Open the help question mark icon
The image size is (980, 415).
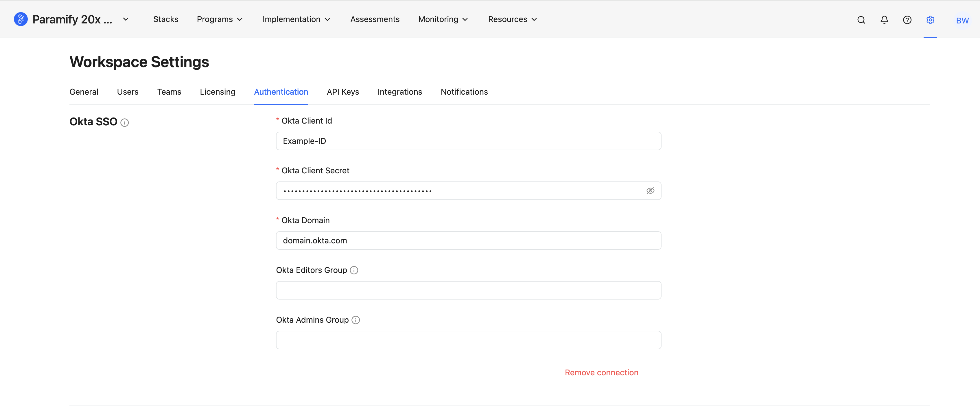tap(907, 20)
